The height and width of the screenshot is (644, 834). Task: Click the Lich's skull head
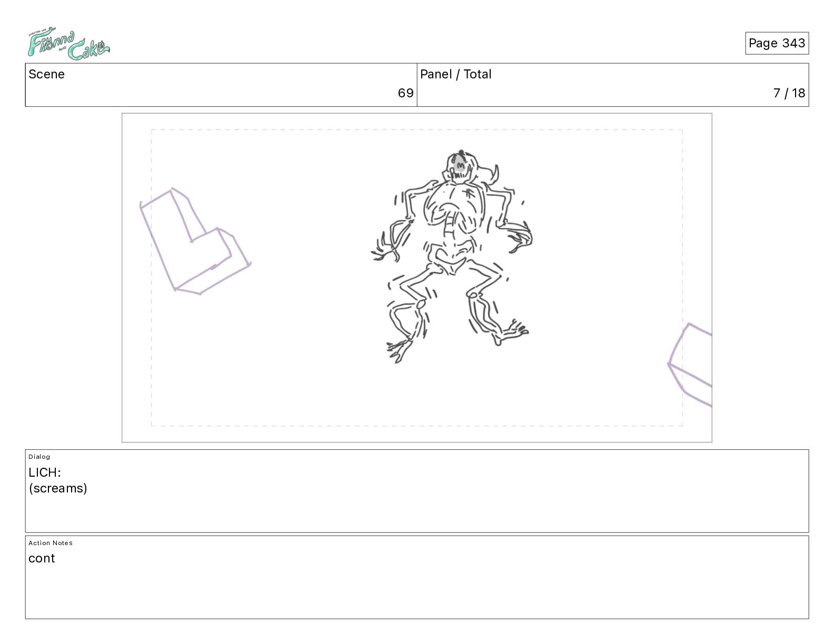[x=462, y=167]
